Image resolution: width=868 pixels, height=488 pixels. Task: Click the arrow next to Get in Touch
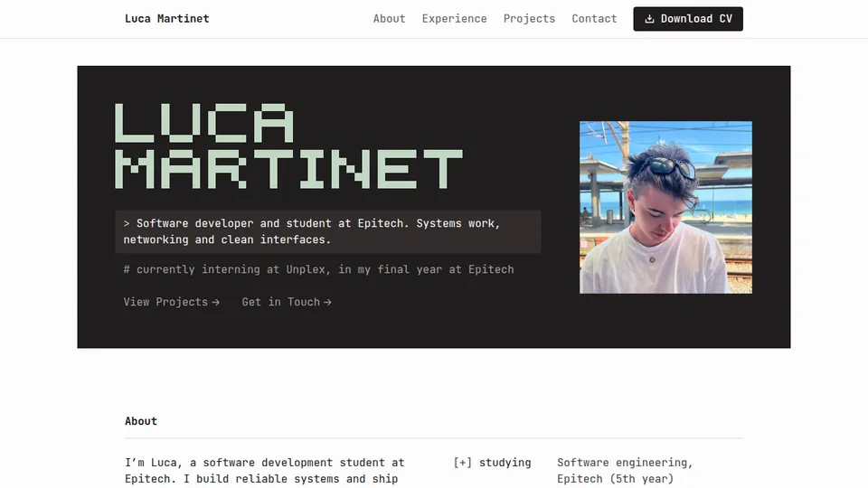pyautogui.click(x=327, y=302)
